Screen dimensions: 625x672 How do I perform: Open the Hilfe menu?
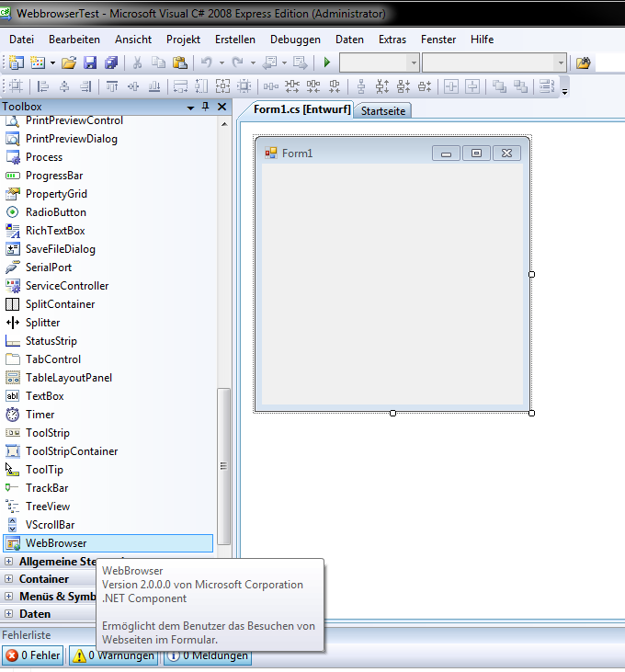[482, 40]
